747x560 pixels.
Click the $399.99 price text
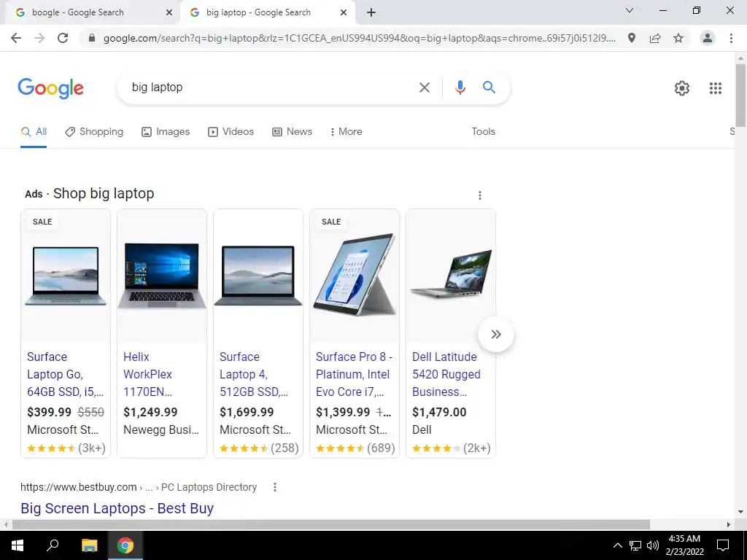[x=49, y=412]
